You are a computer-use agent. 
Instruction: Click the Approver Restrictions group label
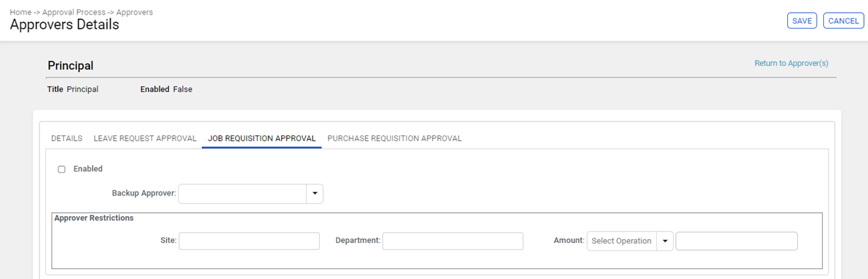tap(94, 218)
